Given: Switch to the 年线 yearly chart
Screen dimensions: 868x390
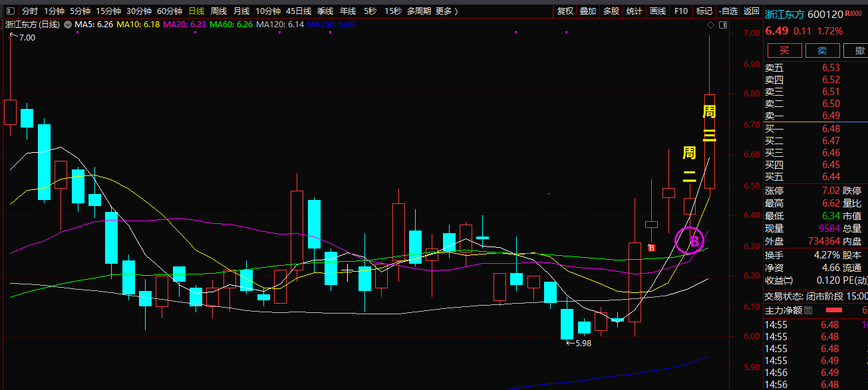Looking at the screenshot, I should pyautogui.click(x=348, y=11).
